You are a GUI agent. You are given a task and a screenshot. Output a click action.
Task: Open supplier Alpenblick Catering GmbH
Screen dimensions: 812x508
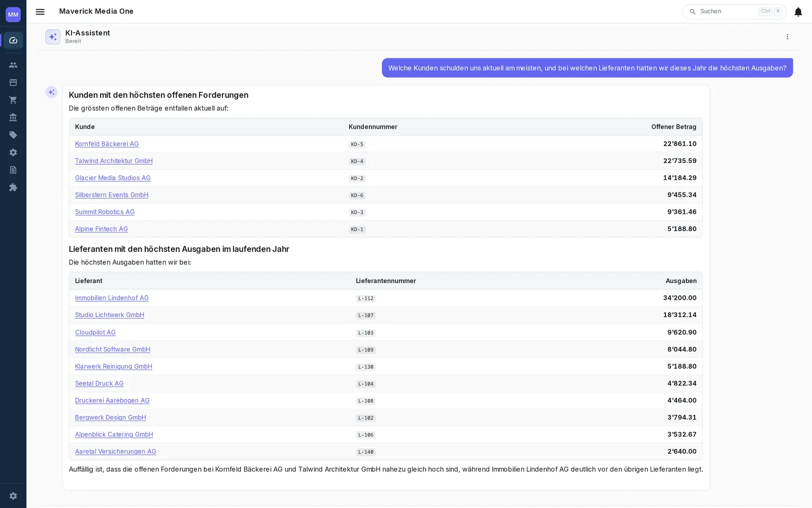coord(114,434)
